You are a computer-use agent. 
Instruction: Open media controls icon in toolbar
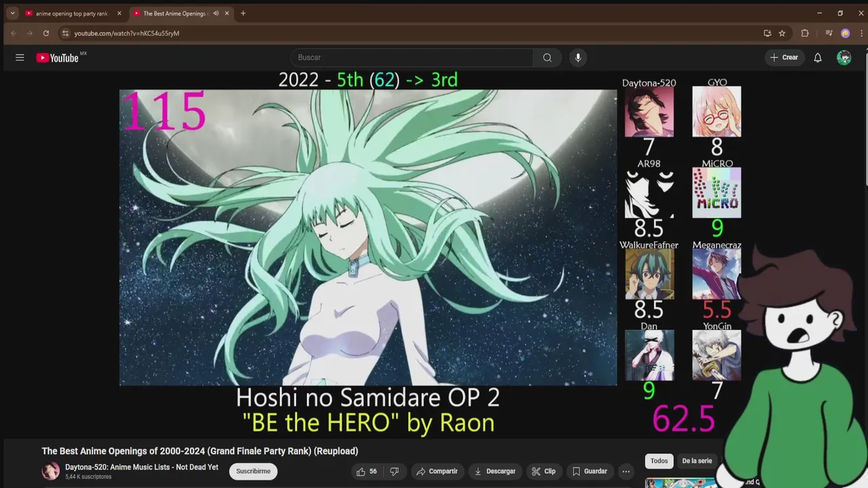[x=829, y=33]
